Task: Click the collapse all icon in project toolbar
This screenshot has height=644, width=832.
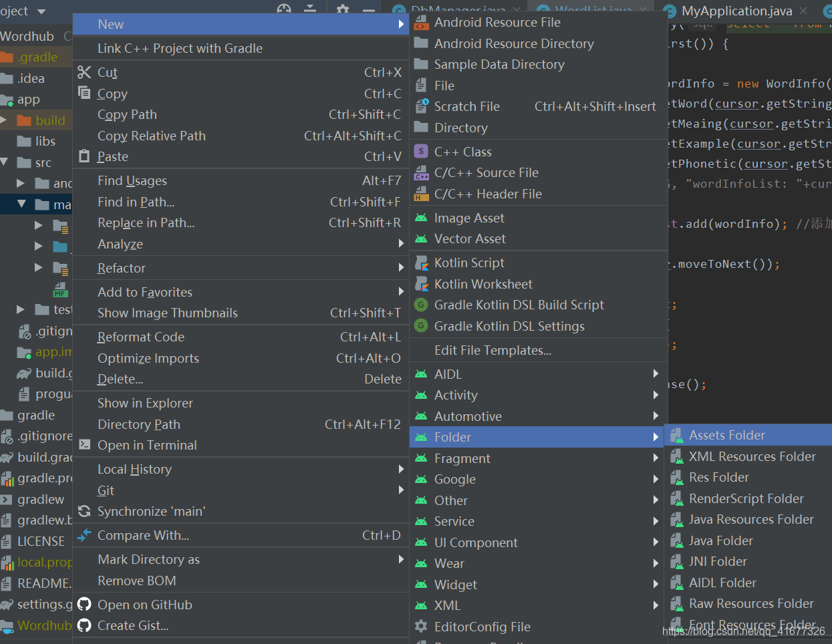Action: coord(310,10)
